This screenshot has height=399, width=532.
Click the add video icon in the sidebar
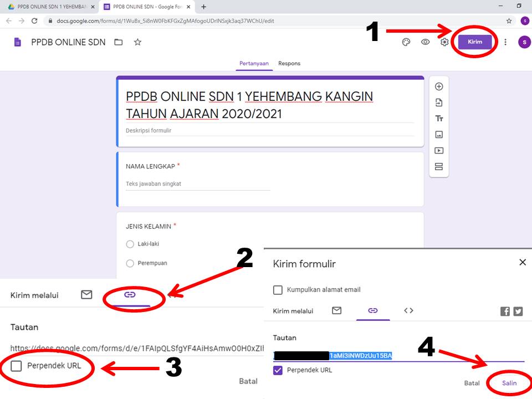click(x=438, y=150)
